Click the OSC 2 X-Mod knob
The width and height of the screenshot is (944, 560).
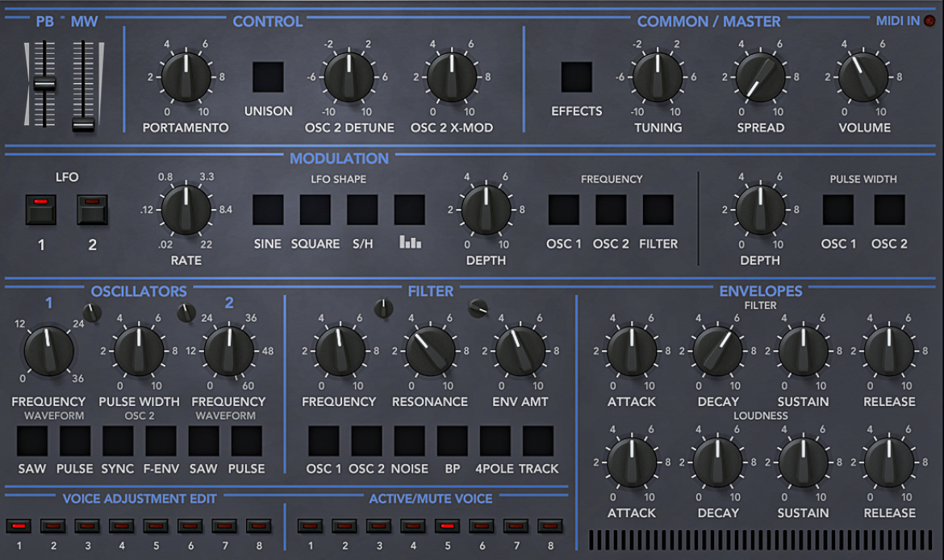[x=452, y=77]
